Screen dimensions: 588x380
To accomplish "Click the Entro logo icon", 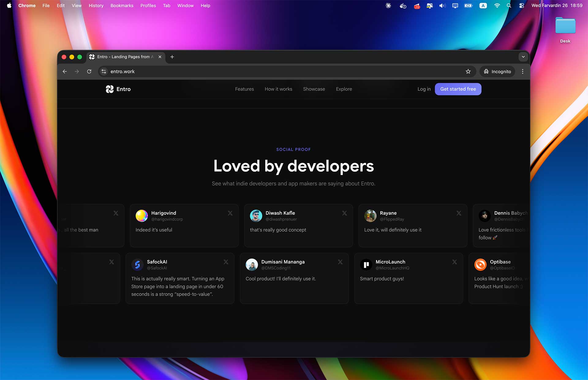I will pos(110,89).
